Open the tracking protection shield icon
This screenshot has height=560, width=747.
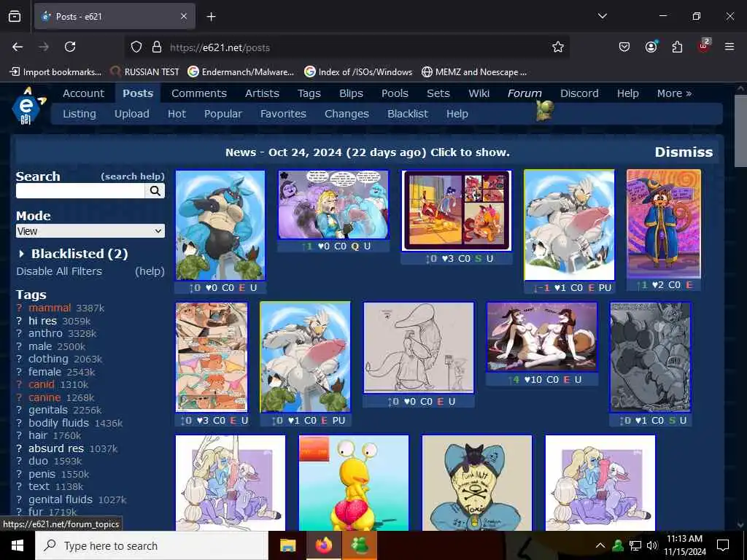[136, 47]
